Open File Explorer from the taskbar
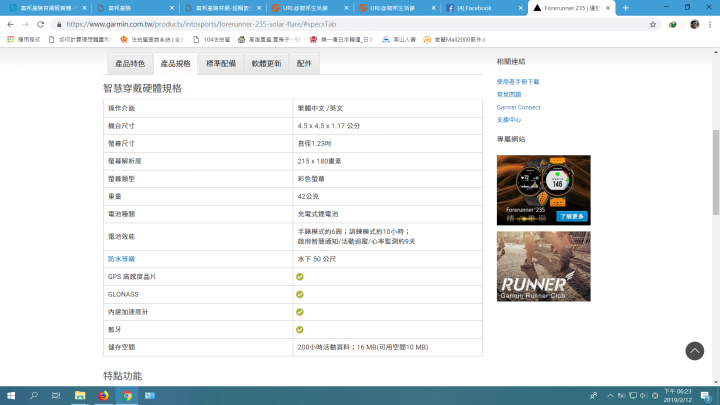The width and height of the screenshot is (720, 405). point(80,395)
